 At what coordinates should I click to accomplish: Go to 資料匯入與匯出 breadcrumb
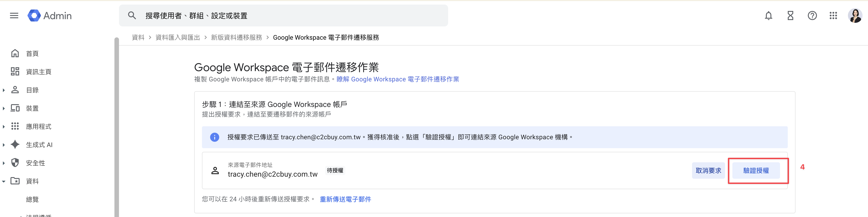point(178,37)
